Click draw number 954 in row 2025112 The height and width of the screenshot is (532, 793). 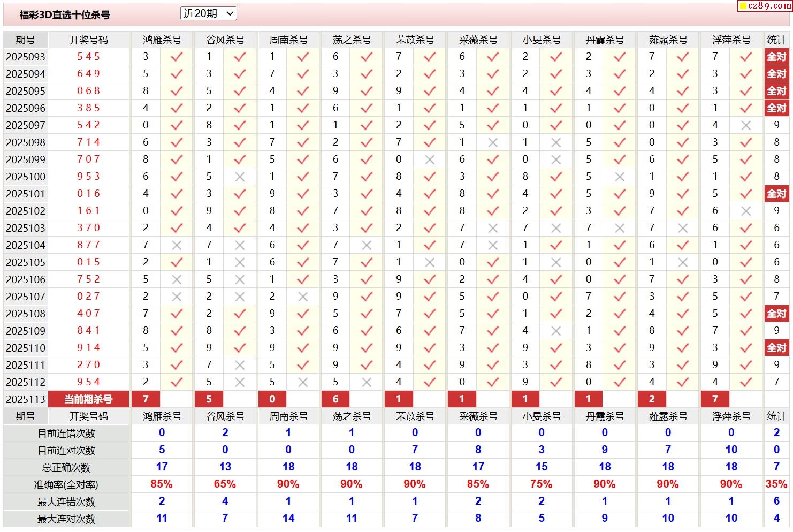click(x=88, y=382)
